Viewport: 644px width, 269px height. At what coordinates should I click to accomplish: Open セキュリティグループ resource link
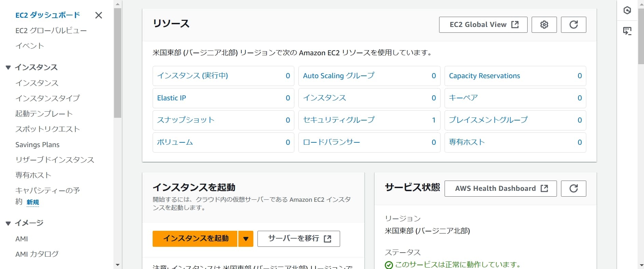point(339,120)
